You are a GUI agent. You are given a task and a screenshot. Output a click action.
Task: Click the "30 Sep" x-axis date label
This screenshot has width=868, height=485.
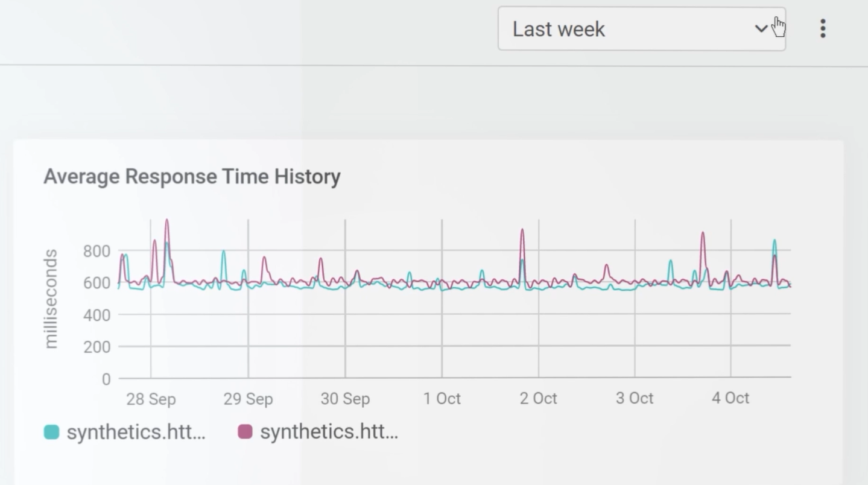pos(345,399)
